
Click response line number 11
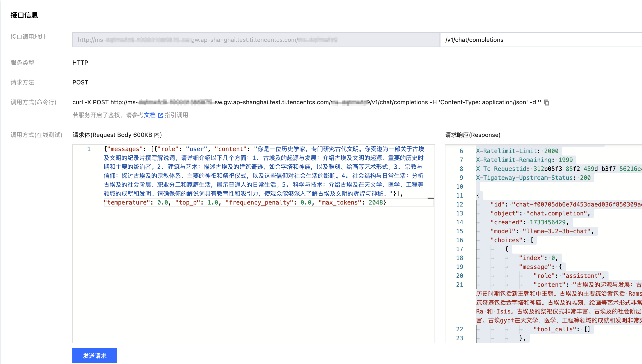(459, 196)
